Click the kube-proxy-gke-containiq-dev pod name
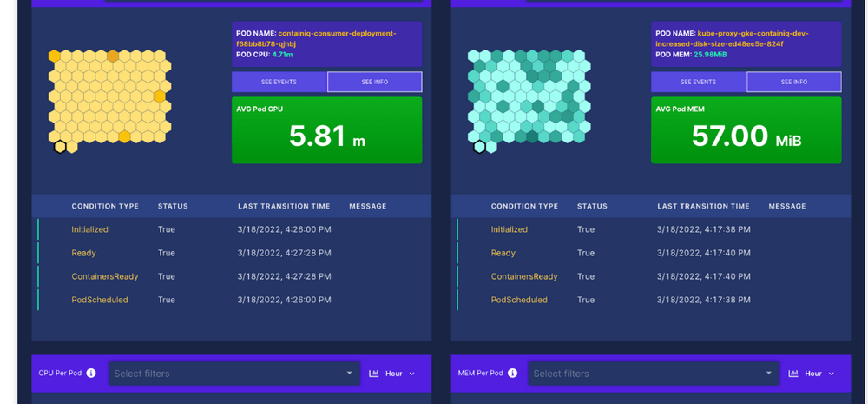Image resolution: width=868 pixels, height=404 pixels. coord(731,39)
